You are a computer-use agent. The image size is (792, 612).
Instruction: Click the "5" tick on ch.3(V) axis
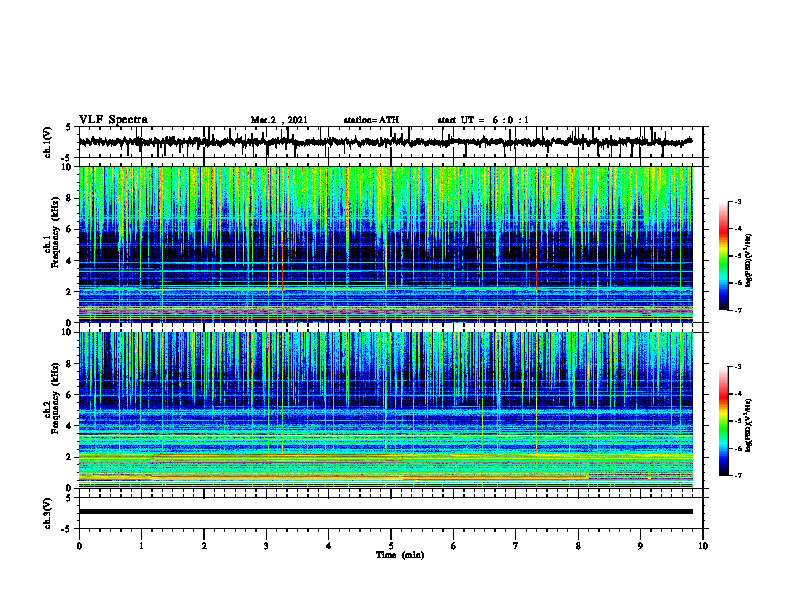point(69,499)
